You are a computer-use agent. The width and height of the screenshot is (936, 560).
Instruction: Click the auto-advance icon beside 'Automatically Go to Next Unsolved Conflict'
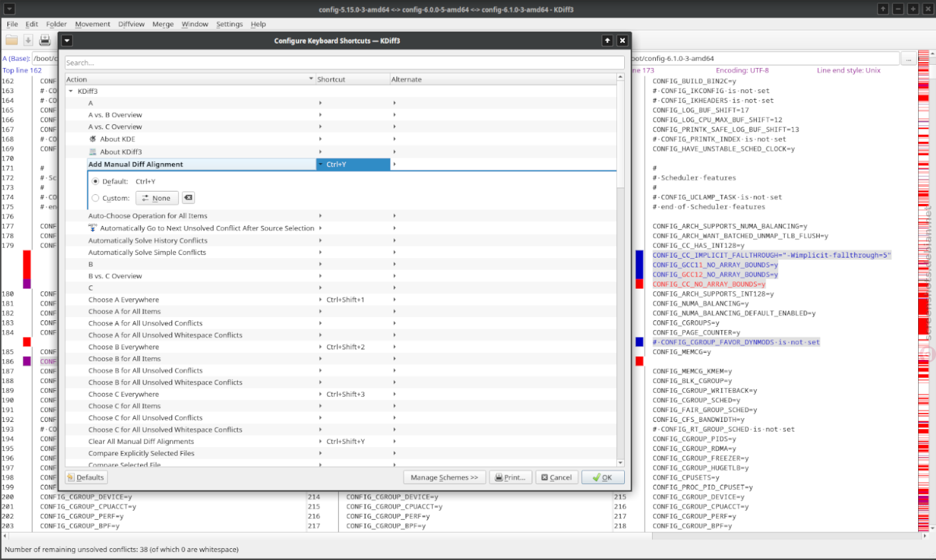[92, 228]
